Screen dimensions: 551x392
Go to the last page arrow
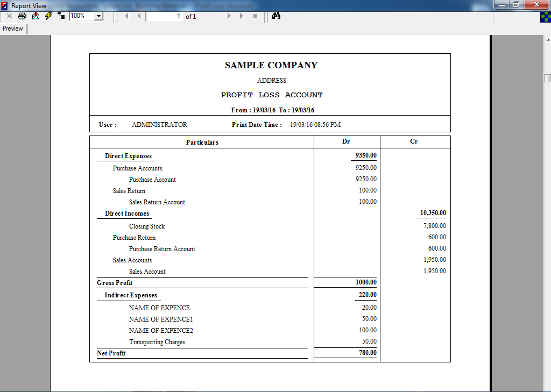point(242,16)
